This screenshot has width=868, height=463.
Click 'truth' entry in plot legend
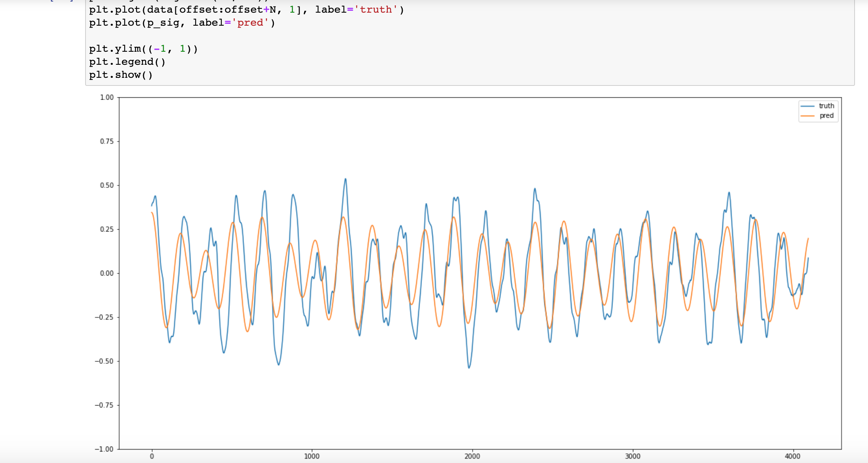tap(827, 106)
